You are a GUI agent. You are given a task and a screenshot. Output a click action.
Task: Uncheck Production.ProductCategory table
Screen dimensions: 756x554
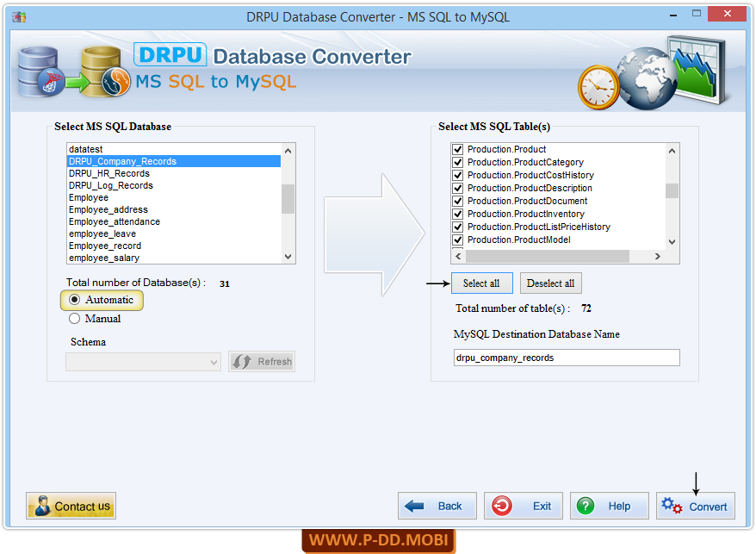458,163
